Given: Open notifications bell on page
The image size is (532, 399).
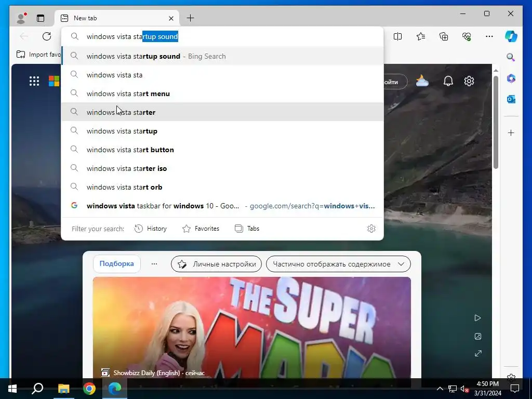Looking at the screenshot, I should (x=448, y=81).
